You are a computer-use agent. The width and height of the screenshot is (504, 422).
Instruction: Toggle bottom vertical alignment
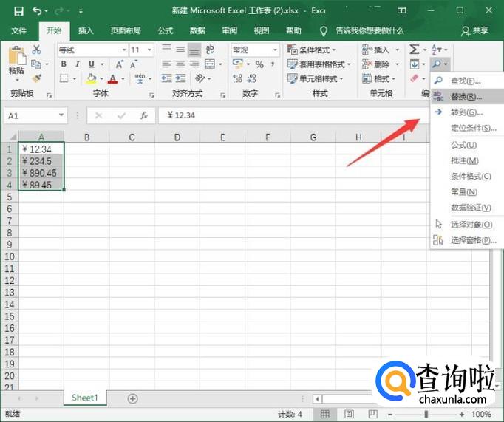point(194,50)
